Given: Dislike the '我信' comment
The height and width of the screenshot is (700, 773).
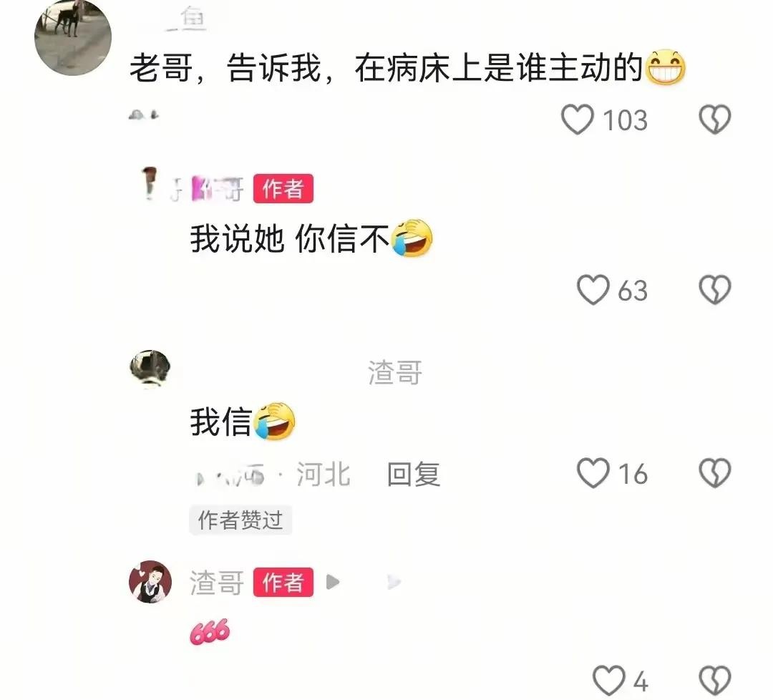Looking at the screenshot, I should coord(715,473).
